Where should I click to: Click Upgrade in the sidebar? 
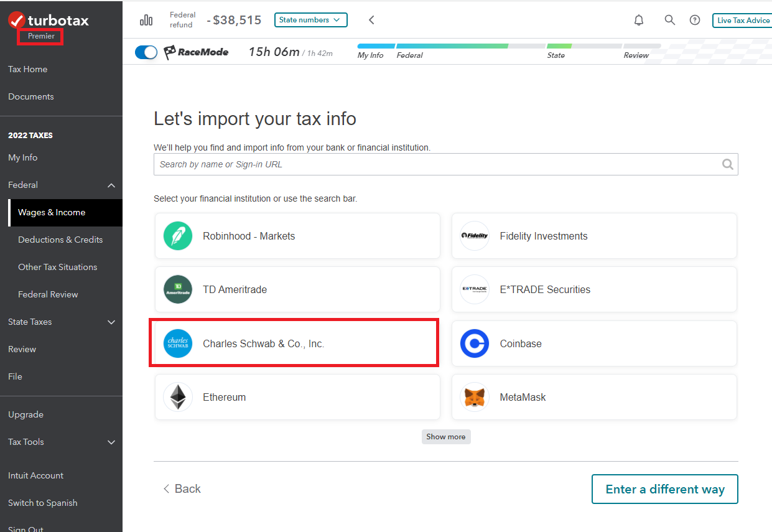26,414
